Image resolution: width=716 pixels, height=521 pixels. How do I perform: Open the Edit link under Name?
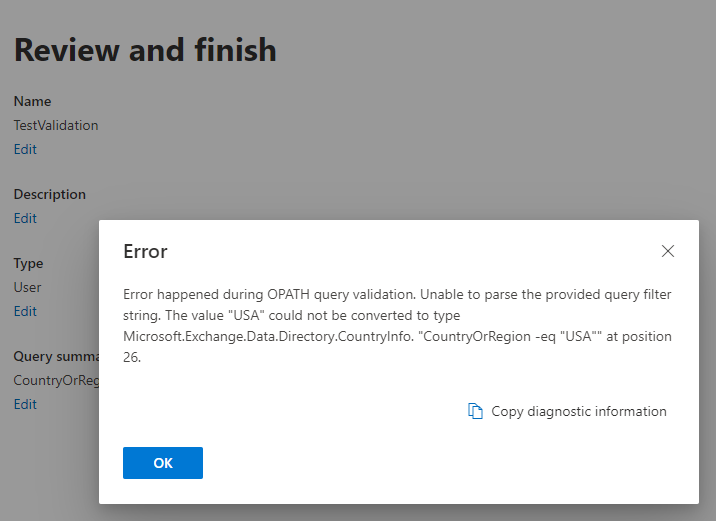pyautogui.click(x=25, y=149)
